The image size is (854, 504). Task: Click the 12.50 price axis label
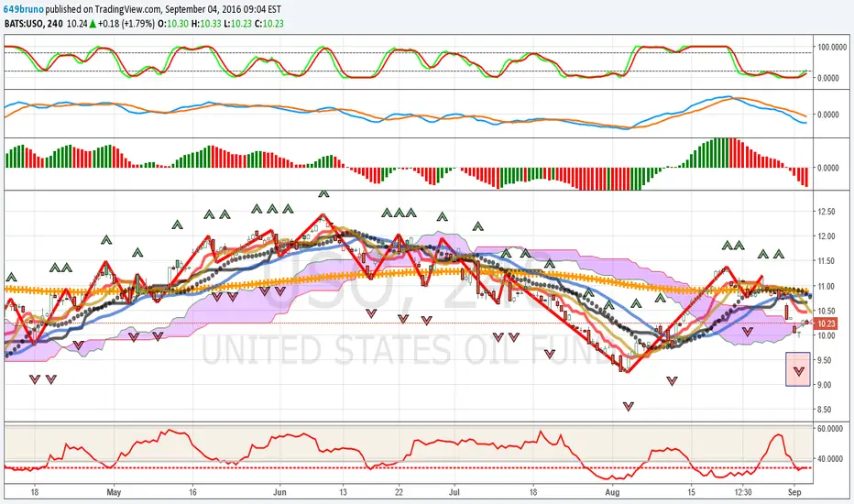click(827, 212)
